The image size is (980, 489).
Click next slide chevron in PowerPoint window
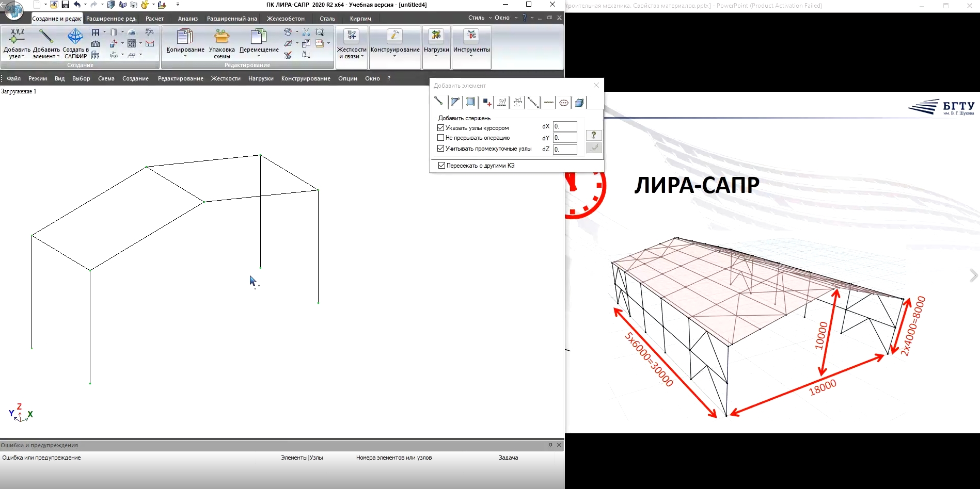coord(973,275)
